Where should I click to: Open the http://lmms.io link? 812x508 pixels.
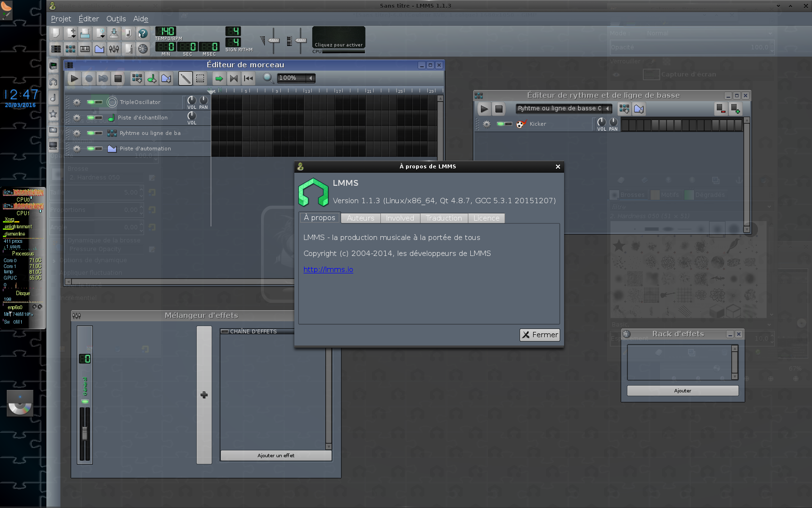(x=328, y=269)
